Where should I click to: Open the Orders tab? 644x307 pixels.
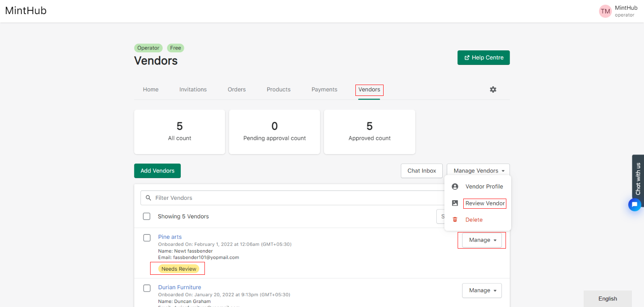[x=237, y=89]
